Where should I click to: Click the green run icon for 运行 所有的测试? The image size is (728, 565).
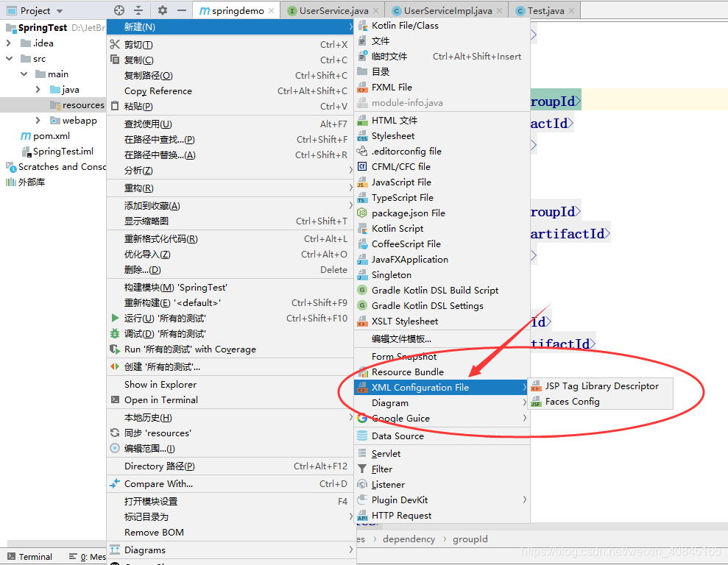tap(115, 319)
